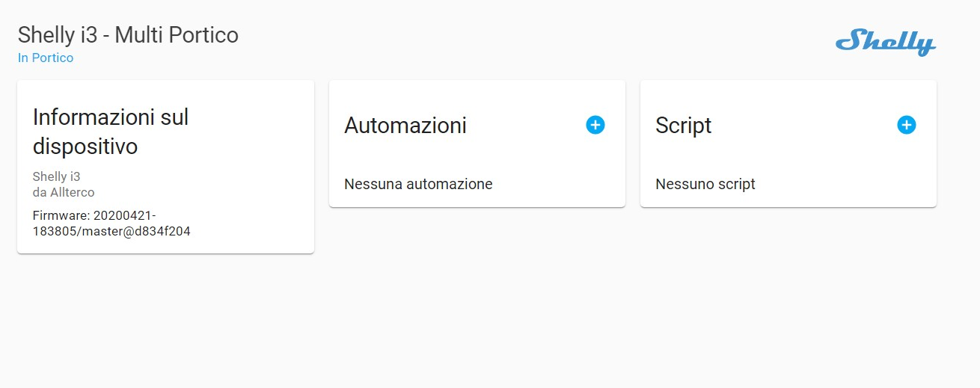Click the da Allterco manufacturer text

pyautogui.click(x=64, y=192)
